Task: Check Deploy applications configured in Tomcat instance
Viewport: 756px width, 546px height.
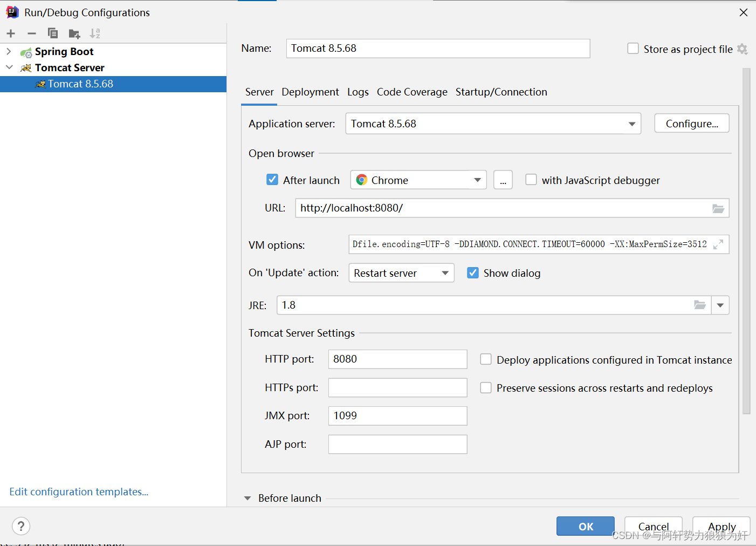Action: tap(486, 359)
